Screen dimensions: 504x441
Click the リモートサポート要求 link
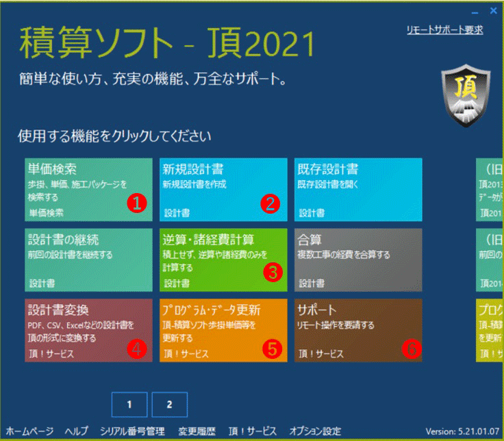click(444, 30)
